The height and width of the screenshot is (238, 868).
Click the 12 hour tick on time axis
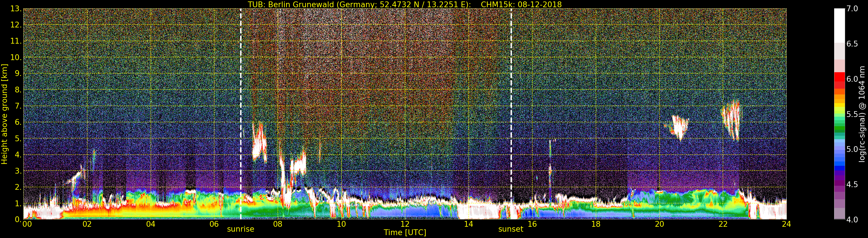(405, 224)
